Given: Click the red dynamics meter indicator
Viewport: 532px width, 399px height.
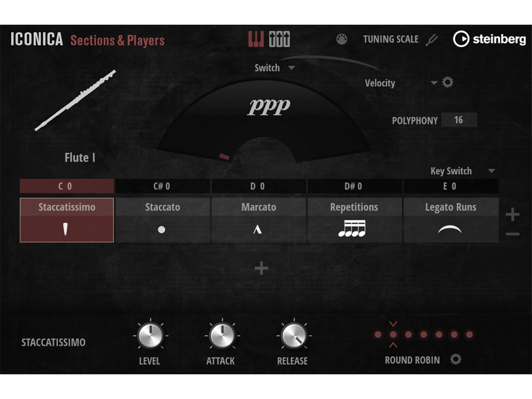Looking at the screenshot, I should [x=224, y=156].
